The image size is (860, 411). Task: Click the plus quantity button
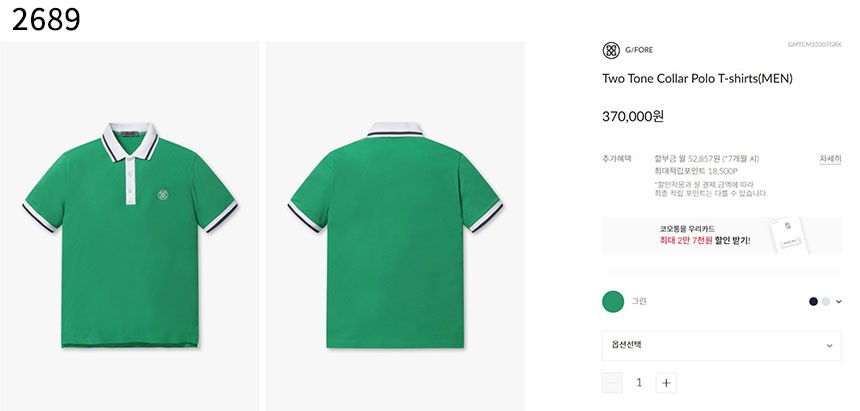click(667, 382)
